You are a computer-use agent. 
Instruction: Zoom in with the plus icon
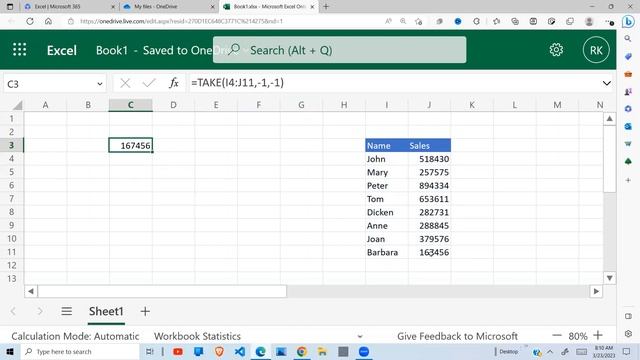(598, 336)
